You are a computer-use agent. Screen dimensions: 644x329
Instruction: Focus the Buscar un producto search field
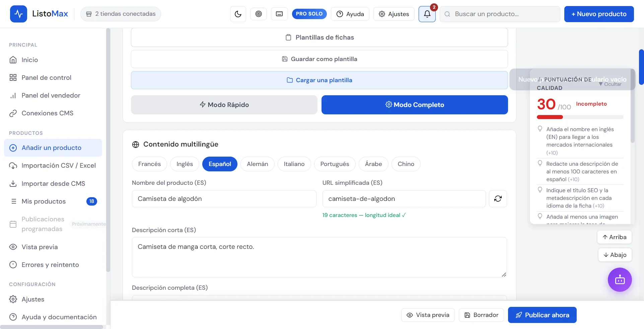coord(500,14)
